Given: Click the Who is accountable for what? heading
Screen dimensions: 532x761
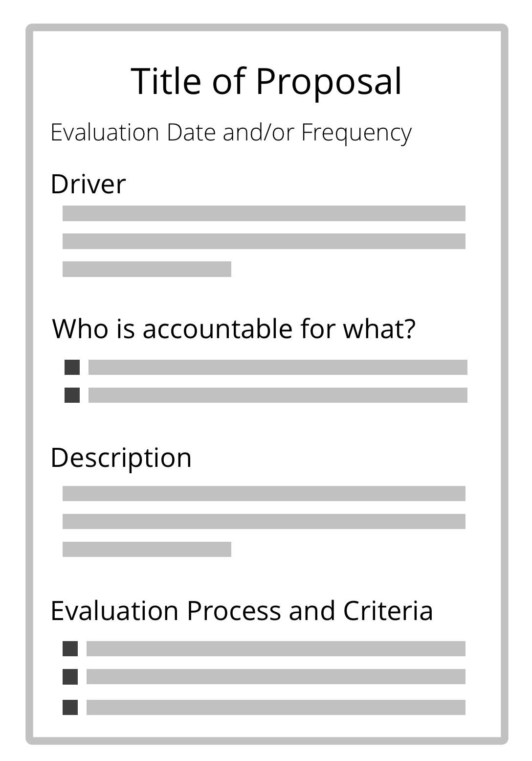Looking at the screenshot, I should coord(234,328).
